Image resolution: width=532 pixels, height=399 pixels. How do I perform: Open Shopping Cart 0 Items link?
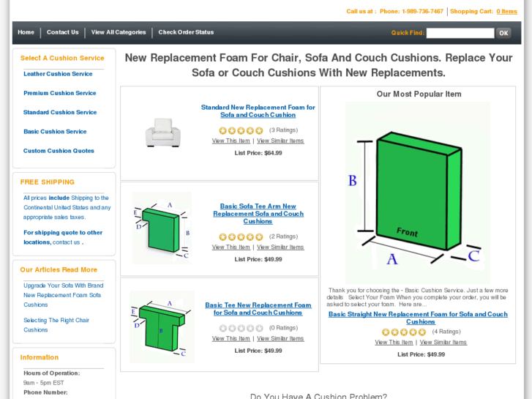(506, 12)
